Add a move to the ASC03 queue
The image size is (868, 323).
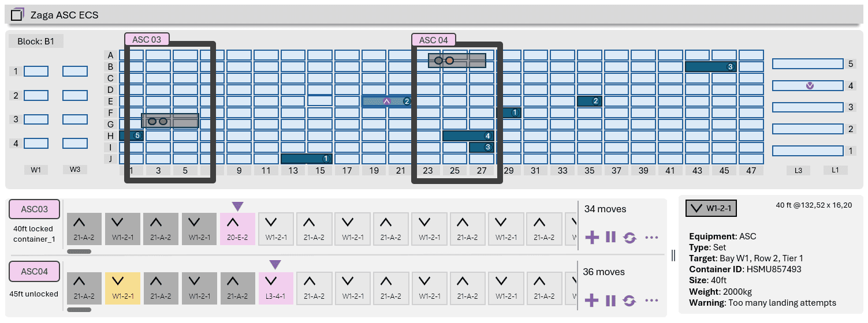pos(592,238)
